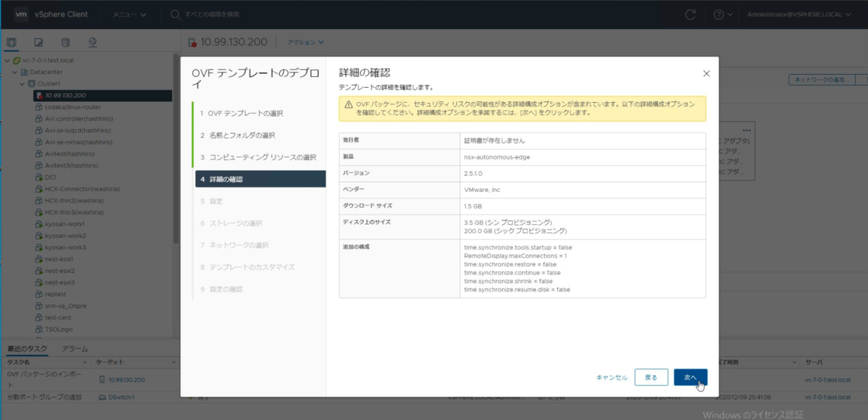Switch to Hosts and Clusters inventory view
This screenshot has width=868, height=420.
click(x=12, y=42)
